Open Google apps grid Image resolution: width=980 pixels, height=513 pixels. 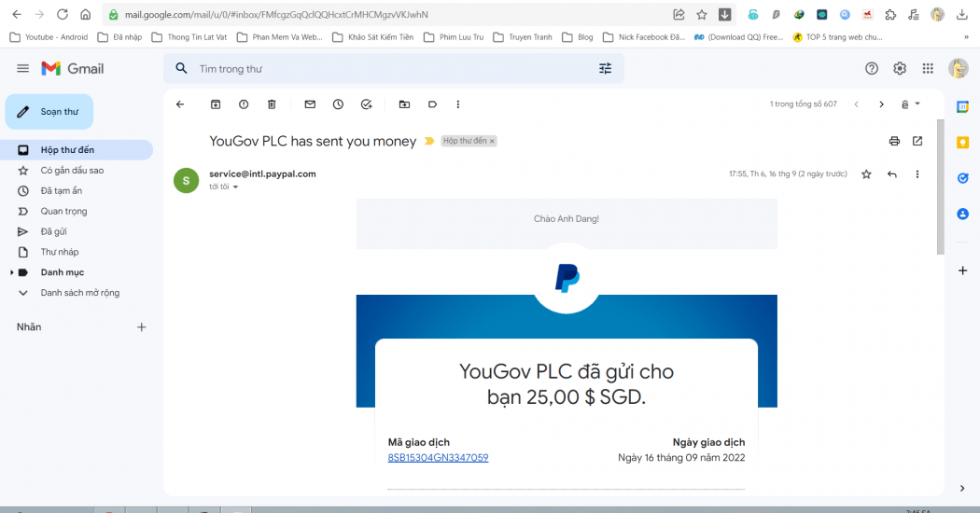[x=928, y=69]
